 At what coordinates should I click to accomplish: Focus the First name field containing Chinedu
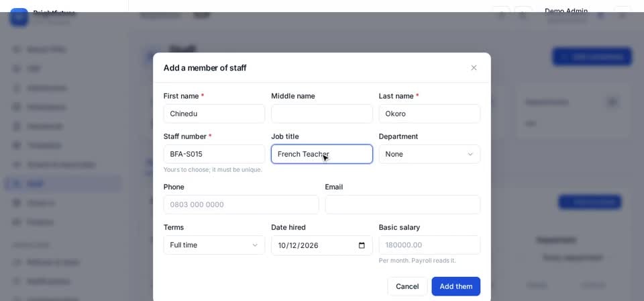(x=214, y=114)
